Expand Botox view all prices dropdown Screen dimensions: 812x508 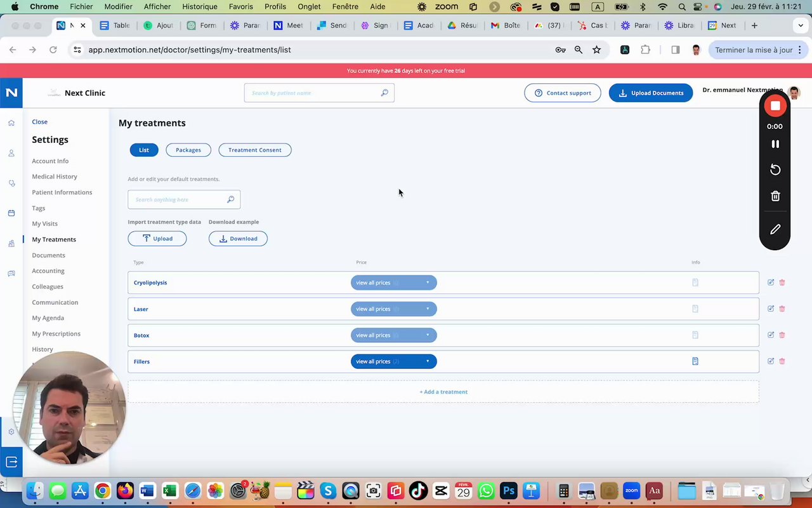tap(394, 335)
